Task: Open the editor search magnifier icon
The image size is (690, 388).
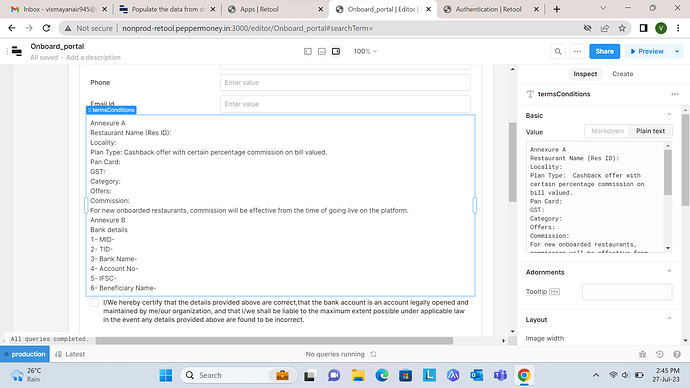Action: tap(558, 51)
